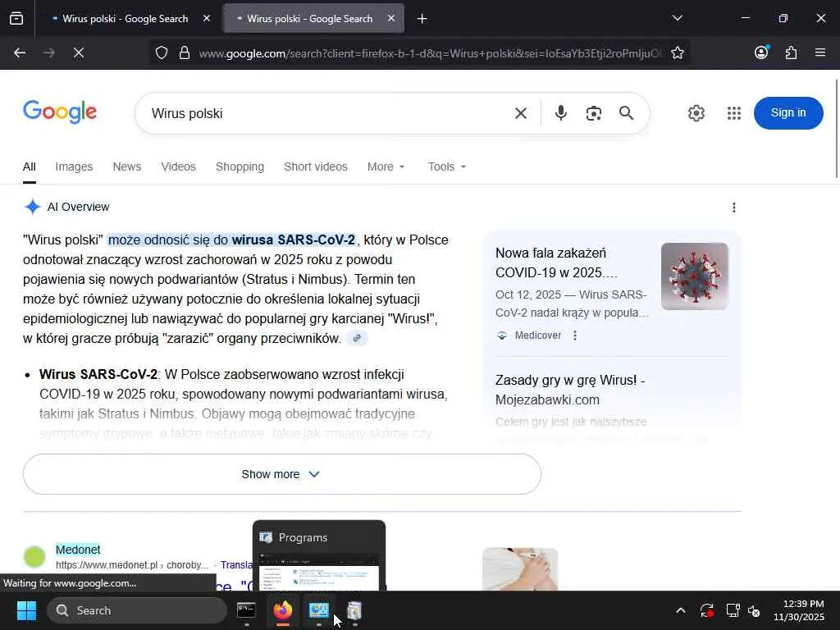Screen dimensions: 840x630
Task: Open Firefox View recent browsing icon
Action: point(16,18)
